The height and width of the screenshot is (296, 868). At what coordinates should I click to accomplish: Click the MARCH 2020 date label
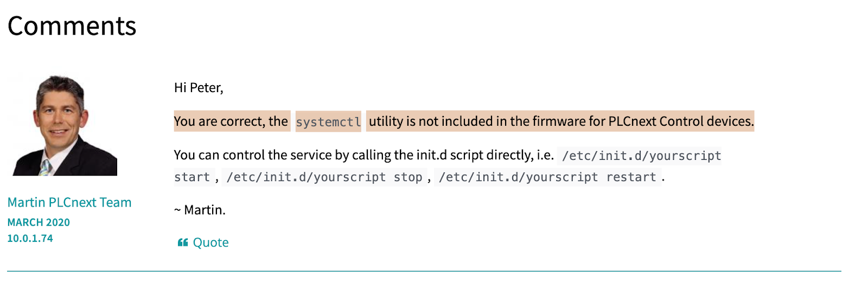[39, 222]
